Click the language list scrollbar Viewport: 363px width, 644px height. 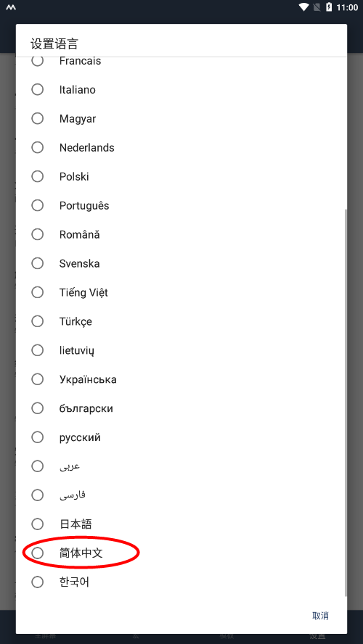[346, 402]
